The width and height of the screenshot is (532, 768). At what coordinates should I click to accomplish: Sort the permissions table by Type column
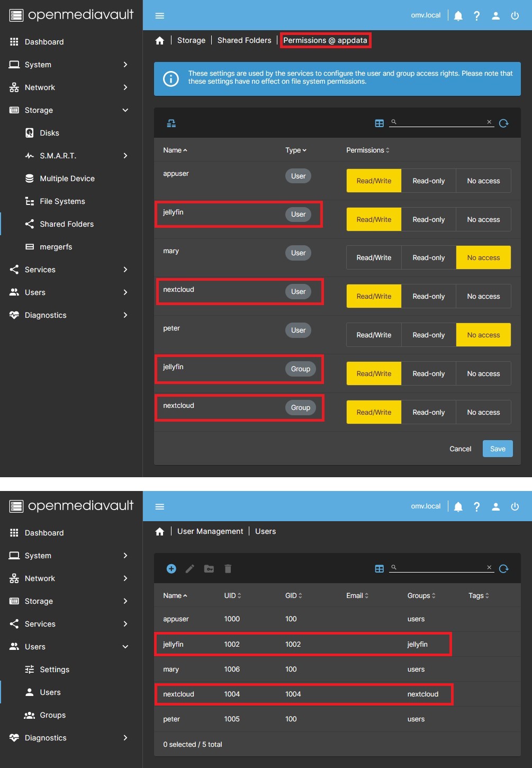pos(295,150)
